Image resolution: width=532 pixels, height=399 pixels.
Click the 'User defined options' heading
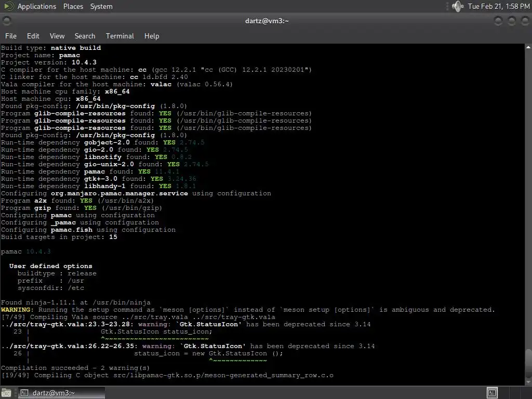click(50, 267)
